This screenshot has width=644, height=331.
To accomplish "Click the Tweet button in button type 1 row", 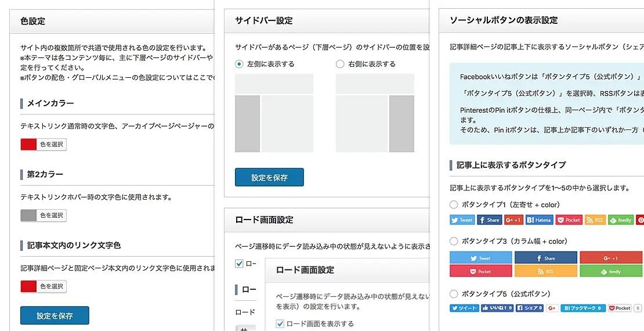I will [x=462, y=220].
